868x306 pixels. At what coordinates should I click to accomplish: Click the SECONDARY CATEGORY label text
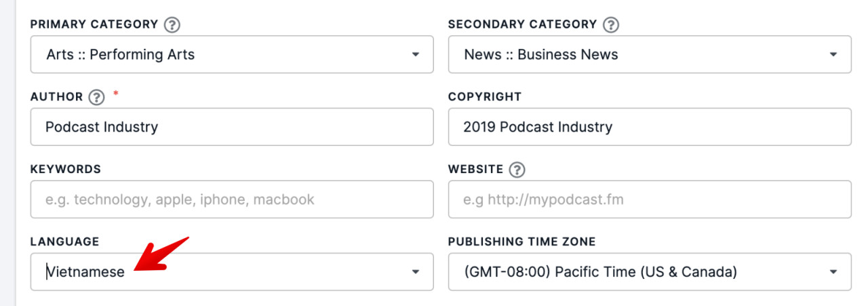(522, 24)
